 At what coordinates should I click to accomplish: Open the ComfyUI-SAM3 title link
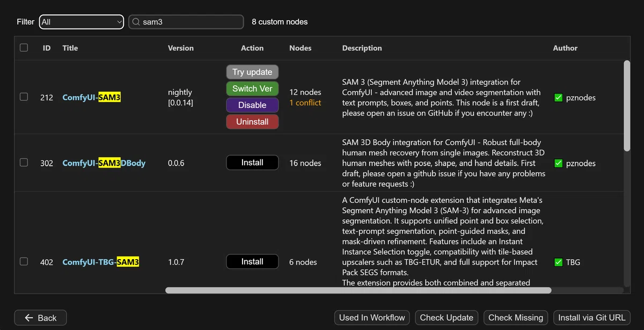tap(91, 98)
